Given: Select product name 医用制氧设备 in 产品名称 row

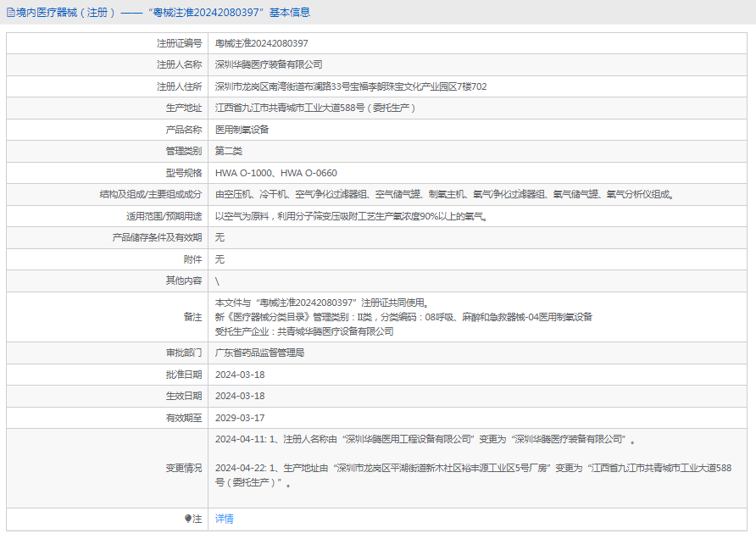Looking at the screenshot, I should tap(242, 130).
